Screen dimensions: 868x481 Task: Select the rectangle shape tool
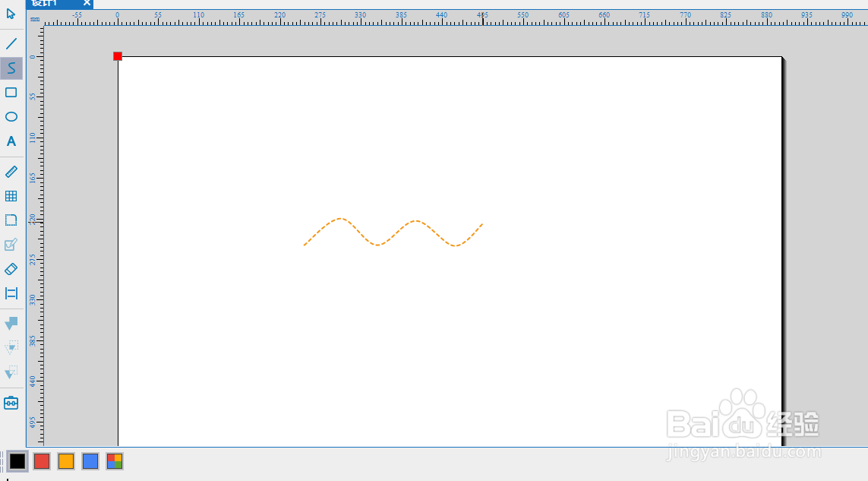click(x=11, y=92)
